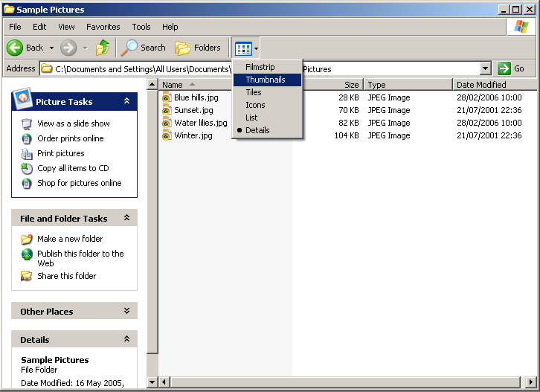
Task: Expand the Other Places panel
Action: (x=127, y=311)
